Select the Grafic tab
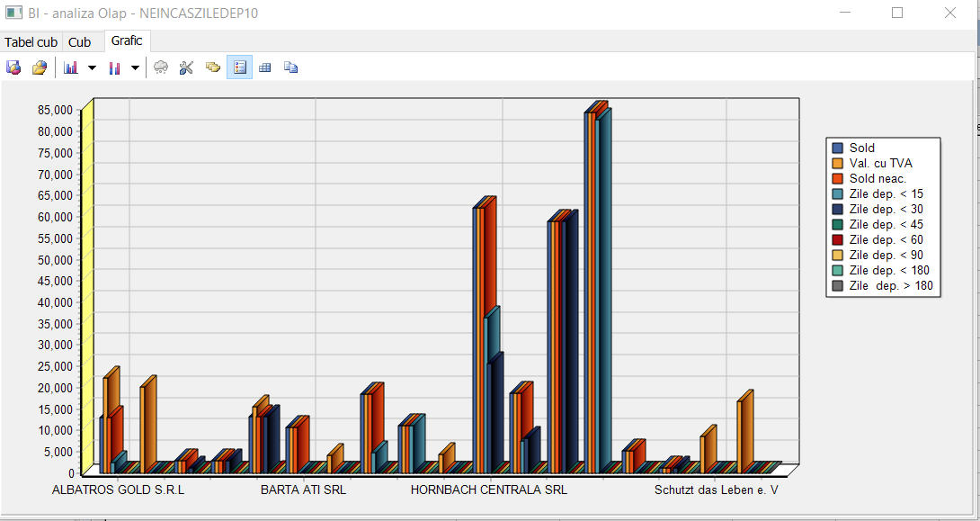The image size is (980, 521). (x=127, y=41)
